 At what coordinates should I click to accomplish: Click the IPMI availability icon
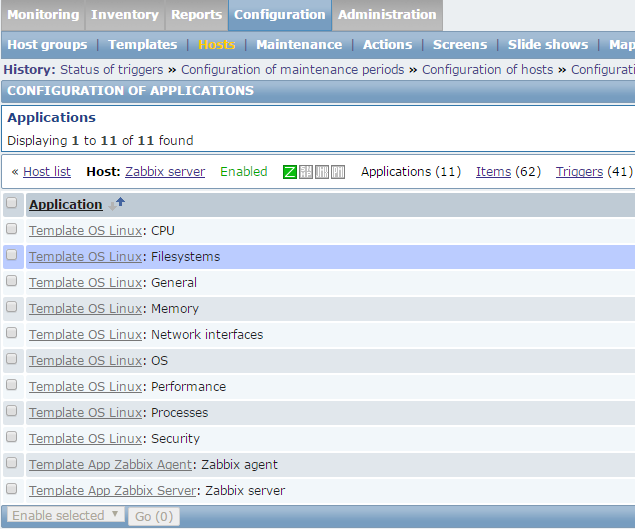(x=338, y=172)
